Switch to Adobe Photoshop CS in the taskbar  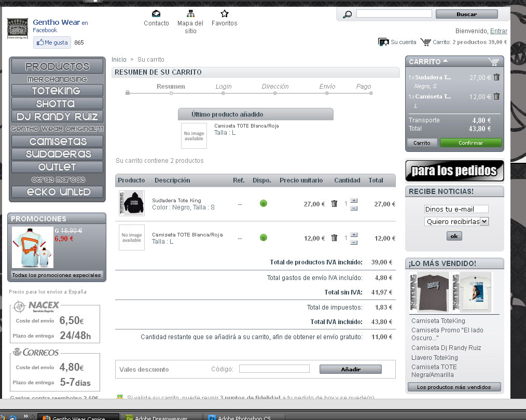tap(244, 417)
